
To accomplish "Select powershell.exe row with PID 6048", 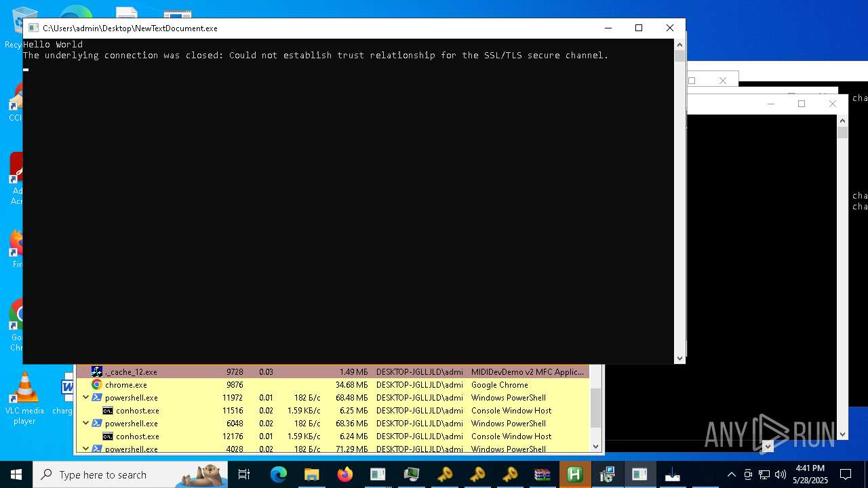I will (332, 423).
